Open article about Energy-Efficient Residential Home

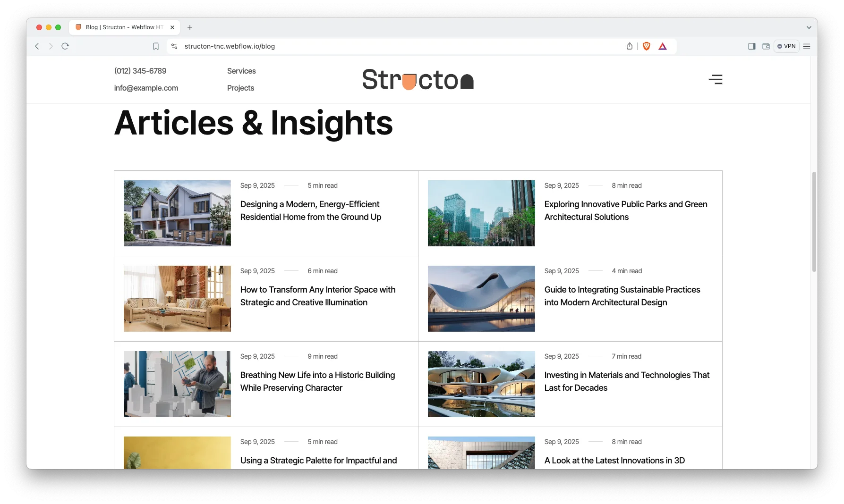(x=310, y=210)
